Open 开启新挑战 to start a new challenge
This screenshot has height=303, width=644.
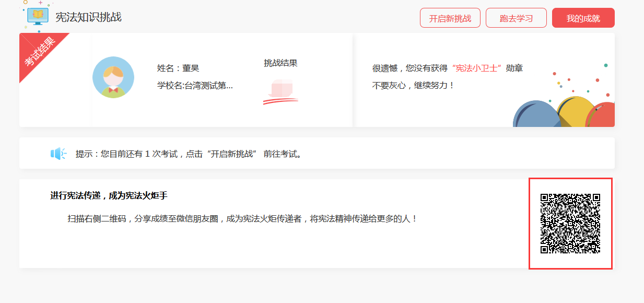tap(450, 17)
